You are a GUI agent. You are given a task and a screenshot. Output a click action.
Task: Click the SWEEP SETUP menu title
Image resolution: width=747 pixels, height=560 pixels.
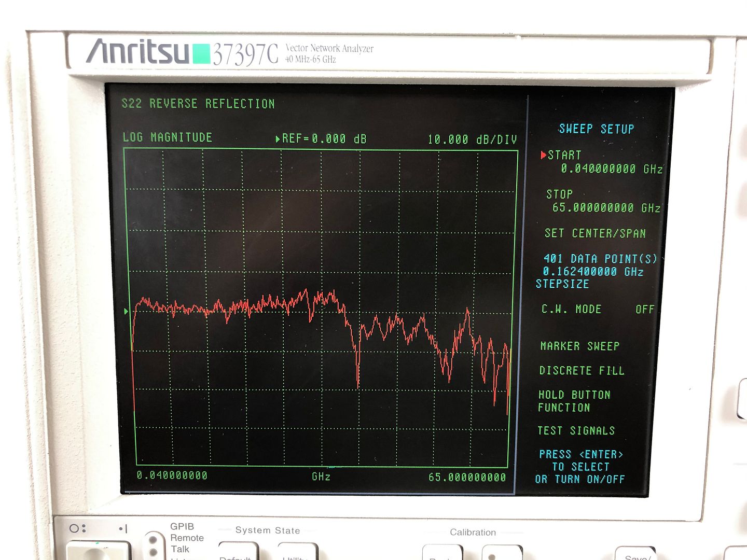596,129
